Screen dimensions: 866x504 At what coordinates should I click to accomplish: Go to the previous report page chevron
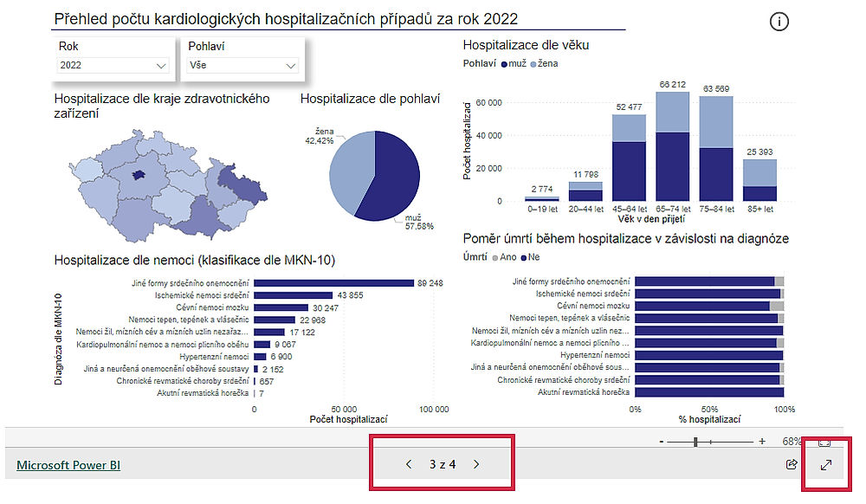pos(409,464)
